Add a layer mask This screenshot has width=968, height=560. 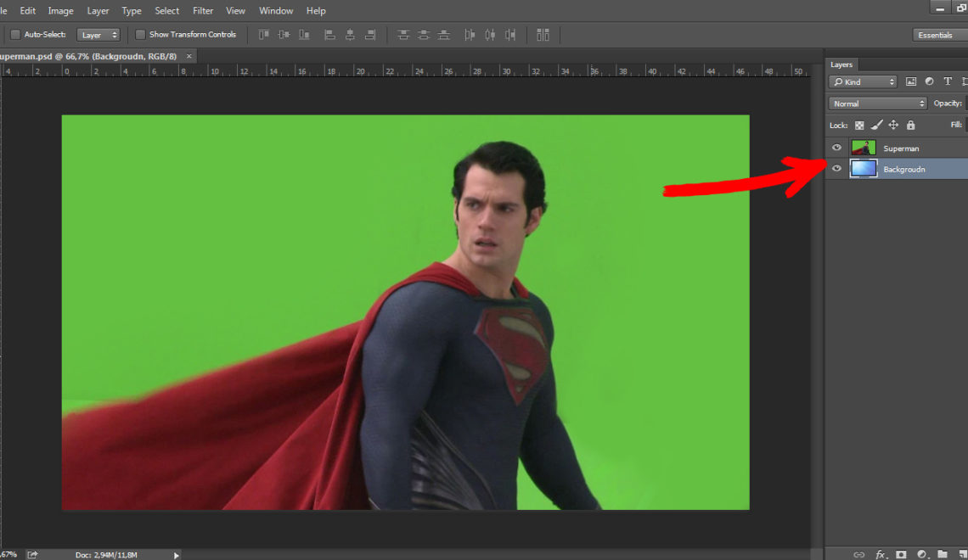[x=901, y=554]
